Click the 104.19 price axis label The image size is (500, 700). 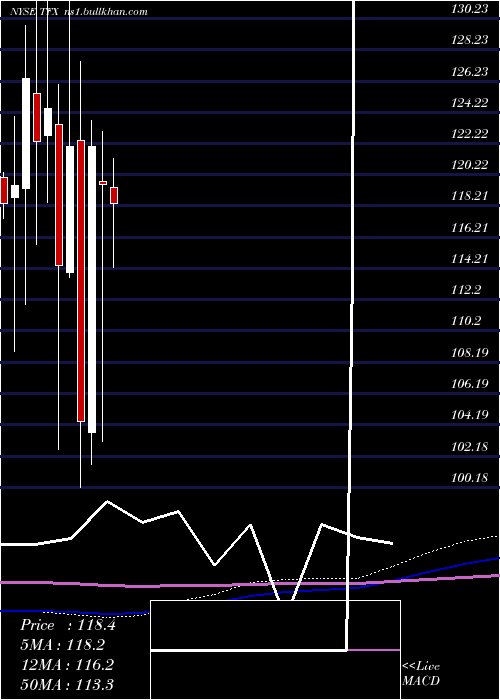point(470,415)
